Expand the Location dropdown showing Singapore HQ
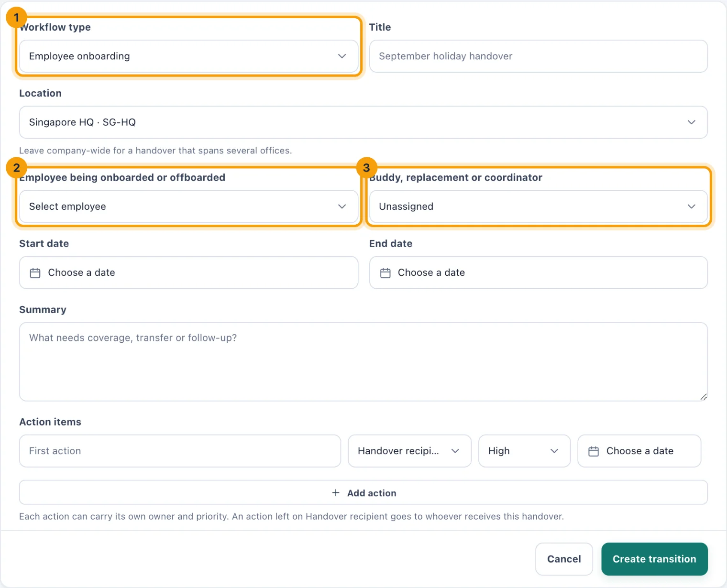The image size is (727, 588). [x=363, y=122]
